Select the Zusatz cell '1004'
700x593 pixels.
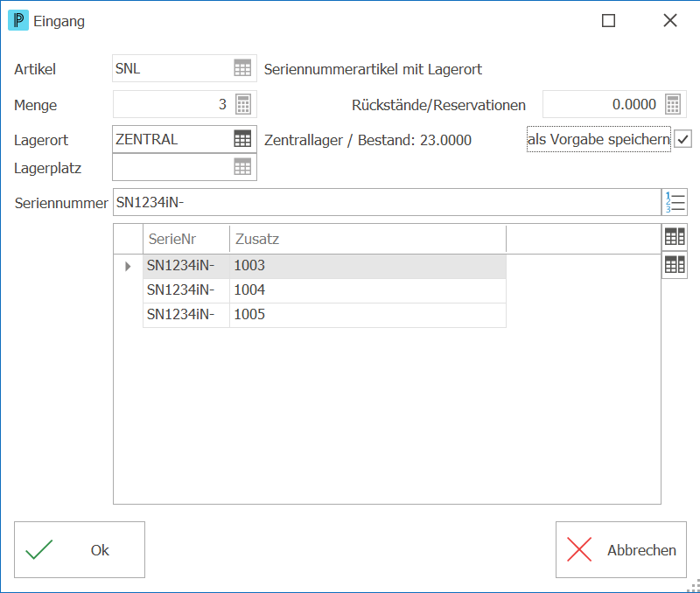pos(367,291)
